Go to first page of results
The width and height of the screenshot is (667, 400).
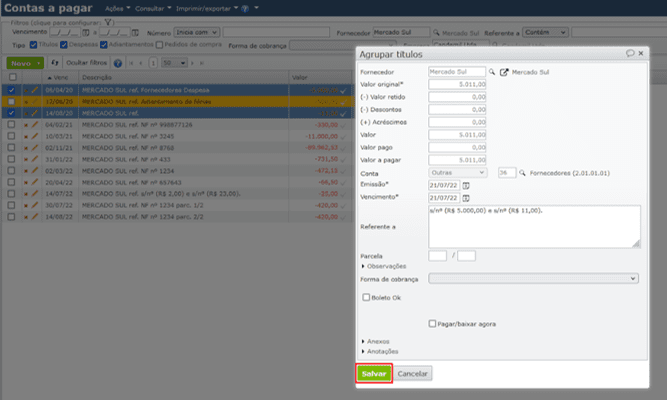pos(131,63)
